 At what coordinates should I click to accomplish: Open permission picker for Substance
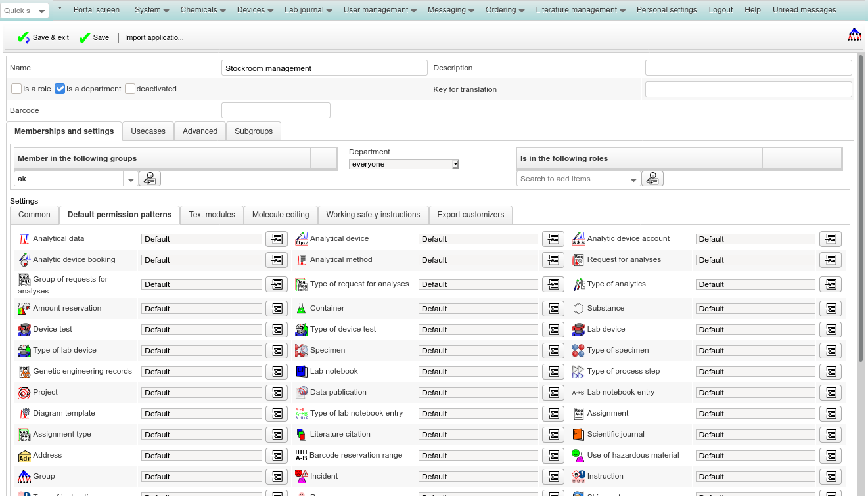click(831, 309)
